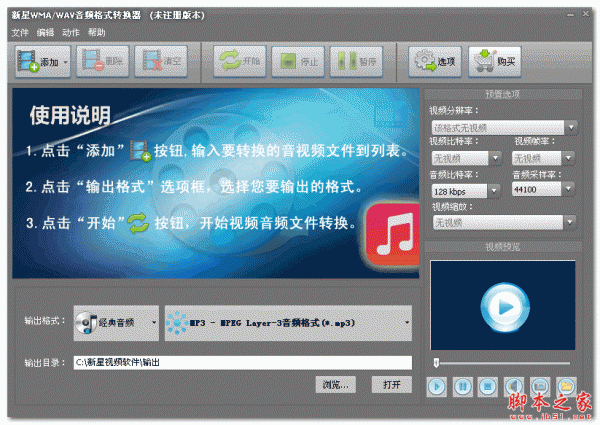The width and height of the screenshot is (600, 425).
Task: Expand the 视频比特率 dropdown
Action: pos(495,158)
